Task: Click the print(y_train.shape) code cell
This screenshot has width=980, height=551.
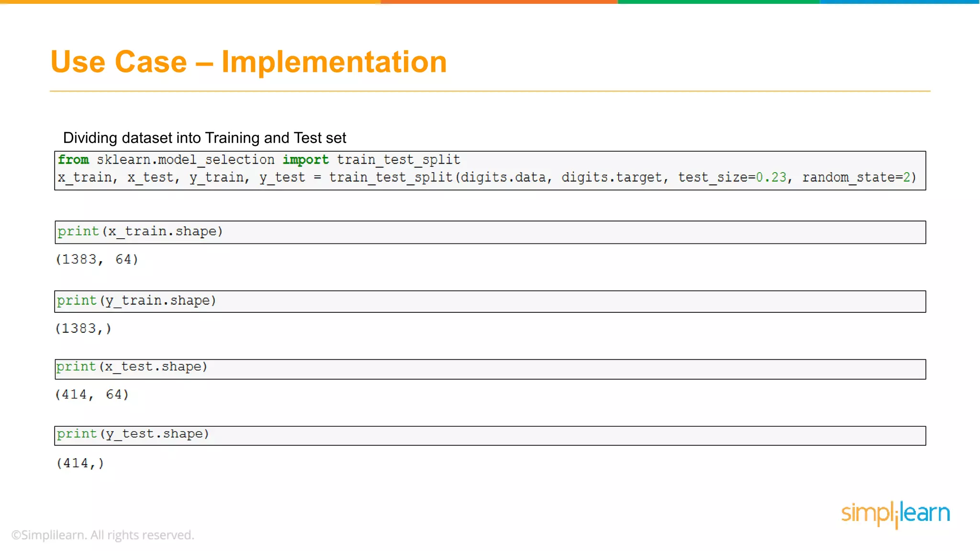Action: (490, 301)
